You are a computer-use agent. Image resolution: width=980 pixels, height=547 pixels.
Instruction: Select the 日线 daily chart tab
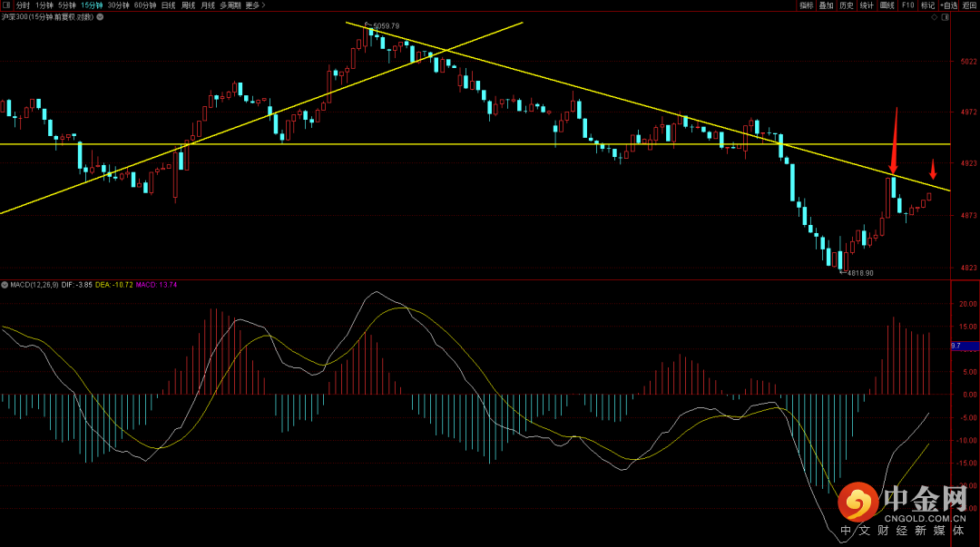169,5
